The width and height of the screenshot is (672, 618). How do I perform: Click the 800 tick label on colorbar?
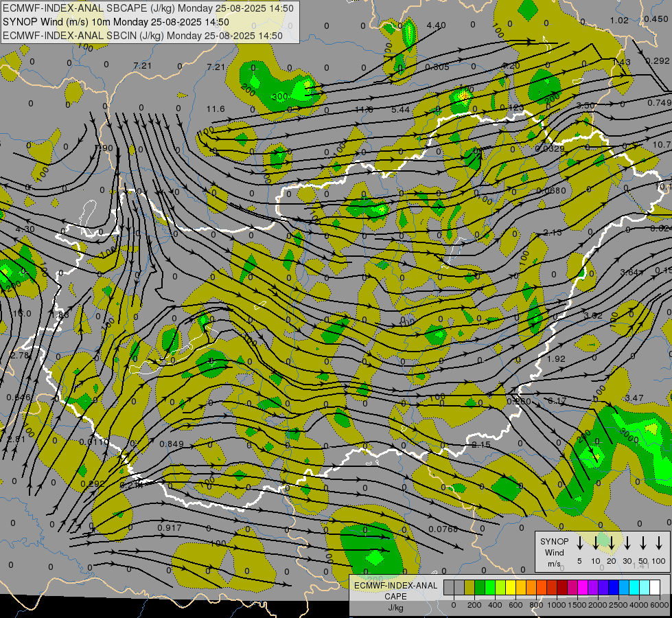click(536, 605)
